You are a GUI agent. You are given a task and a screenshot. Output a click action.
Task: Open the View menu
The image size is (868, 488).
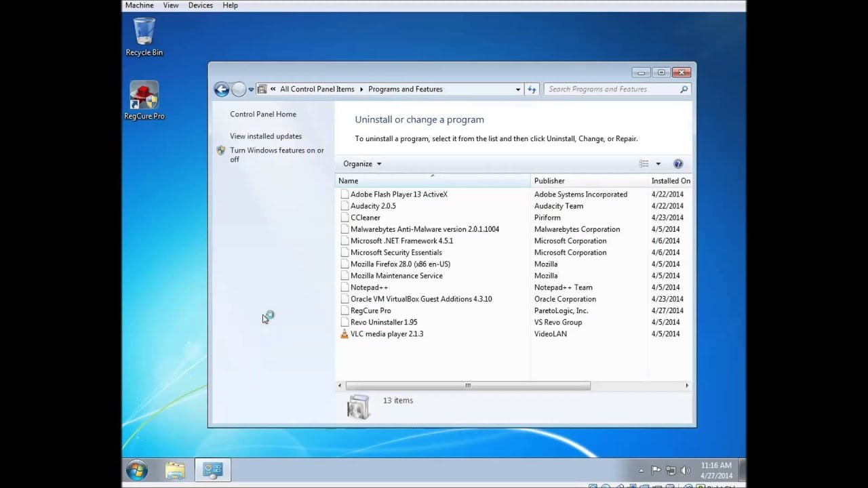[x=171, y=5]
